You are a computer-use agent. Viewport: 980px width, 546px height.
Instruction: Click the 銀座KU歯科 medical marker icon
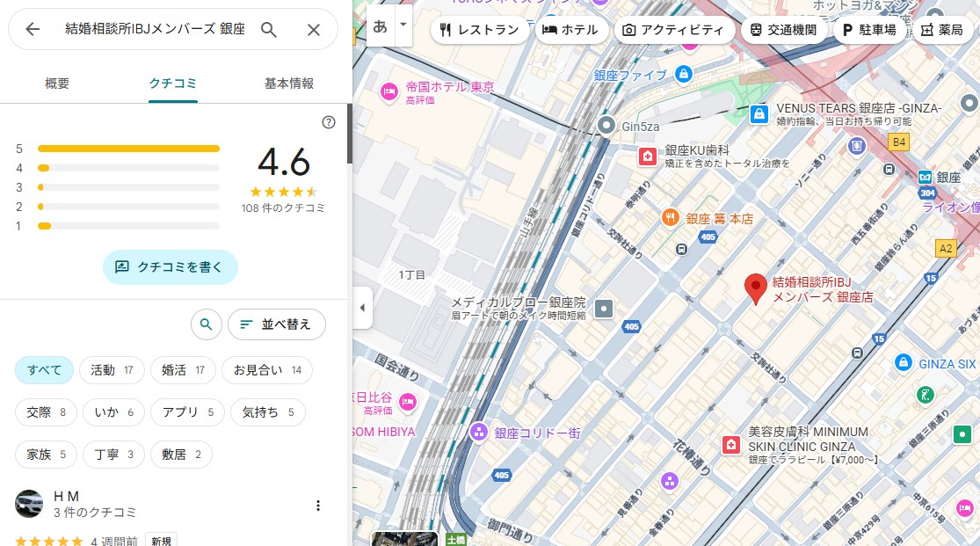click(648, 157)
